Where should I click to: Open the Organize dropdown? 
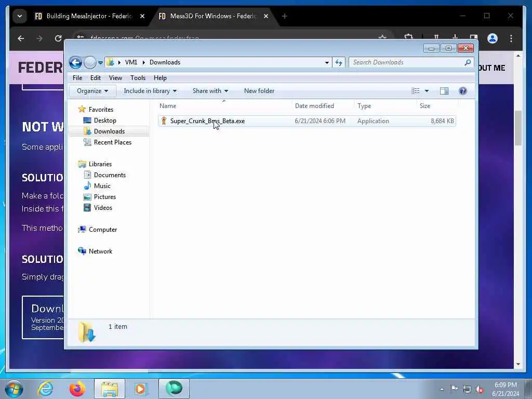[x=92, y=91]
